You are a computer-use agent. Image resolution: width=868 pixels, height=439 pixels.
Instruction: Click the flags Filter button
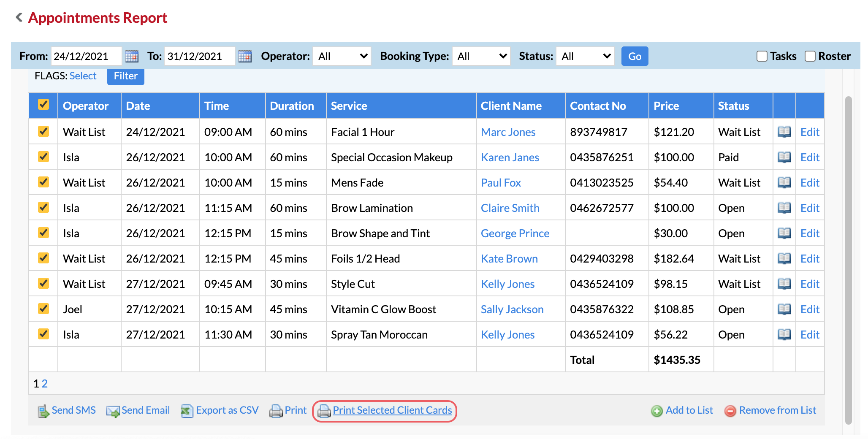[126, 76]
